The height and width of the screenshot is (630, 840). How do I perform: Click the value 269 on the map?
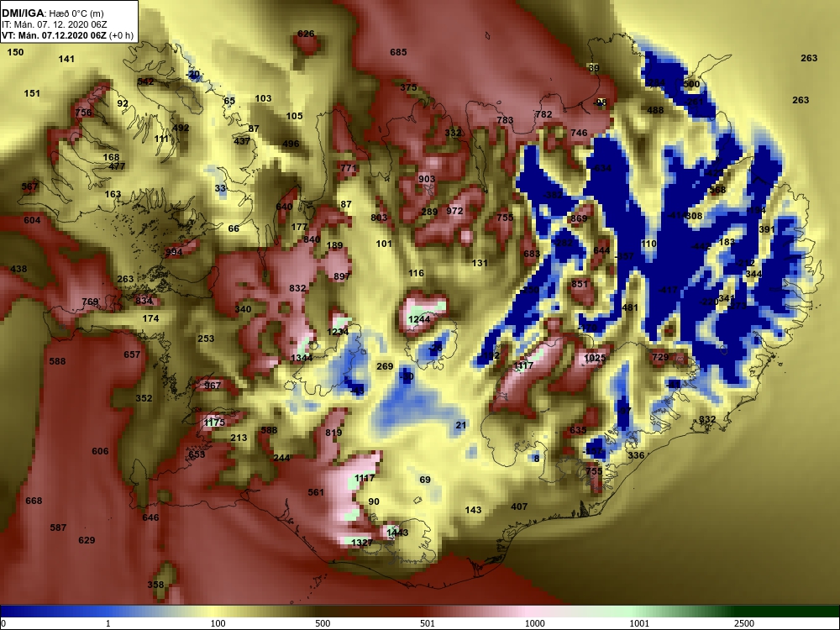(385, 366)
